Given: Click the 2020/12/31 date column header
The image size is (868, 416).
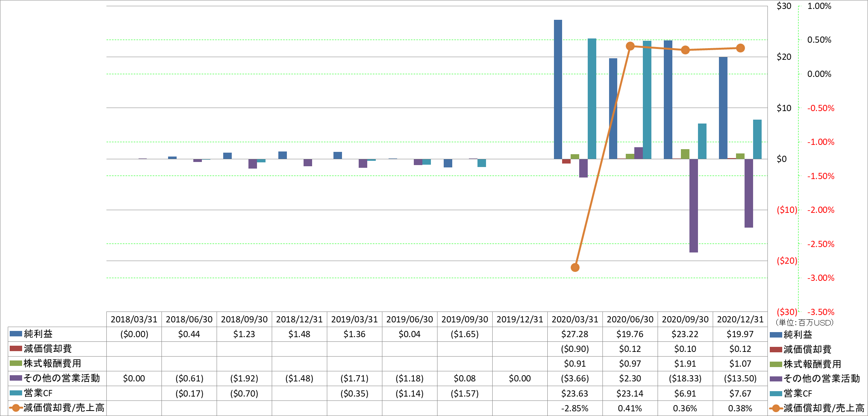Looking at the screenshot, I should [x=740, y=319].
